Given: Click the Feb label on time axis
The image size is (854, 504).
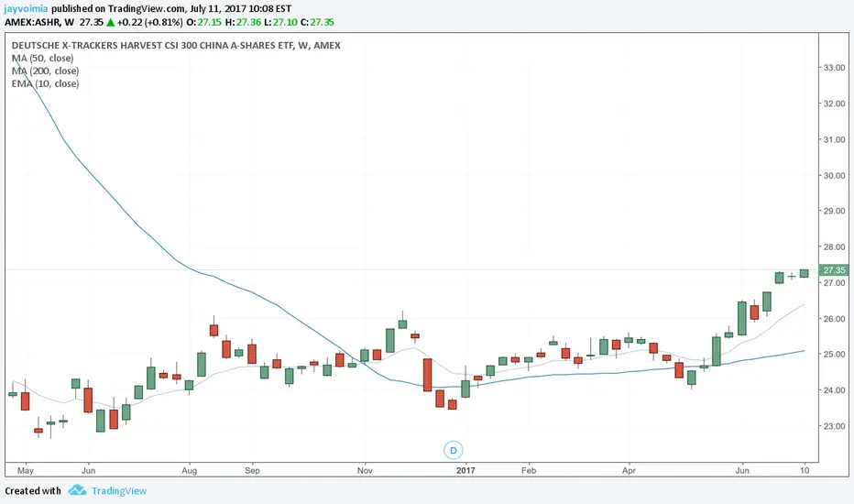Looking at the screenshot, I should click(529, 470).
